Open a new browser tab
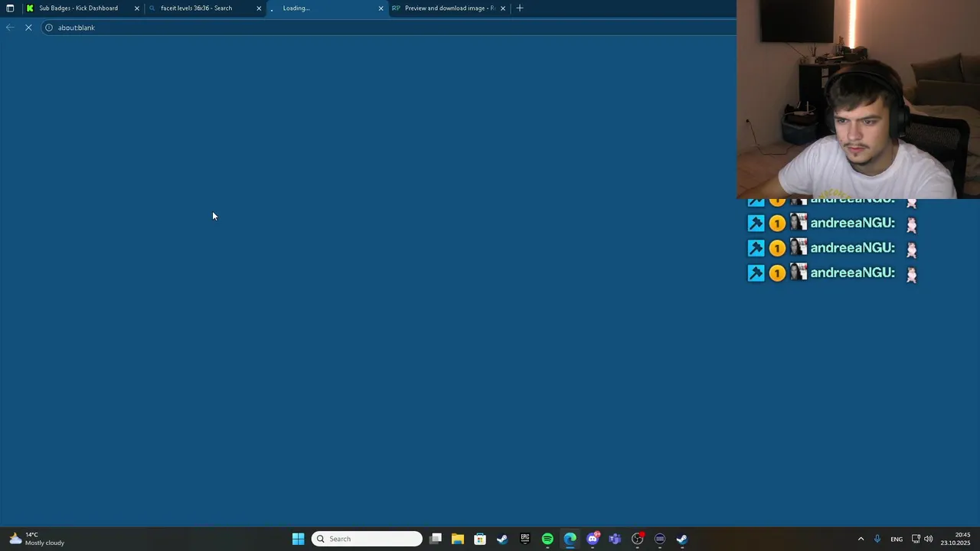Screen dimensions: 980x551 520,8
